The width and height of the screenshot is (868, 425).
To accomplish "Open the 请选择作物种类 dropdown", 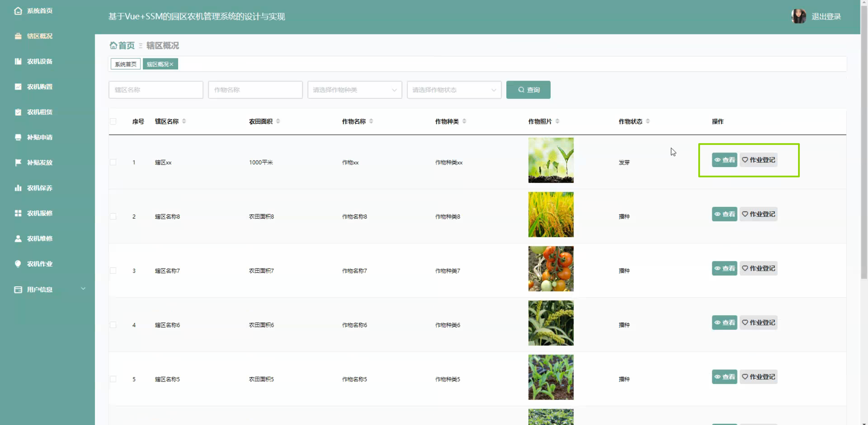I will click(x=354, y=90).
